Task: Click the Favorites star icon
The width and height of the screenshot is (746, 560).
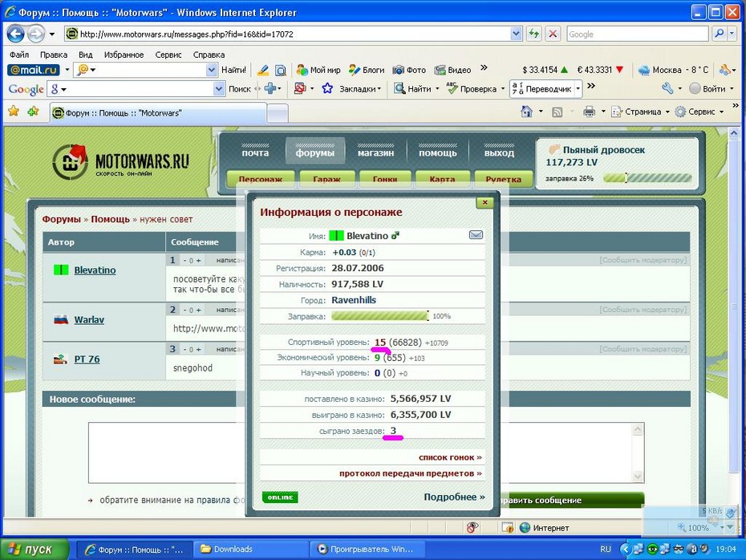Action: 14,112
